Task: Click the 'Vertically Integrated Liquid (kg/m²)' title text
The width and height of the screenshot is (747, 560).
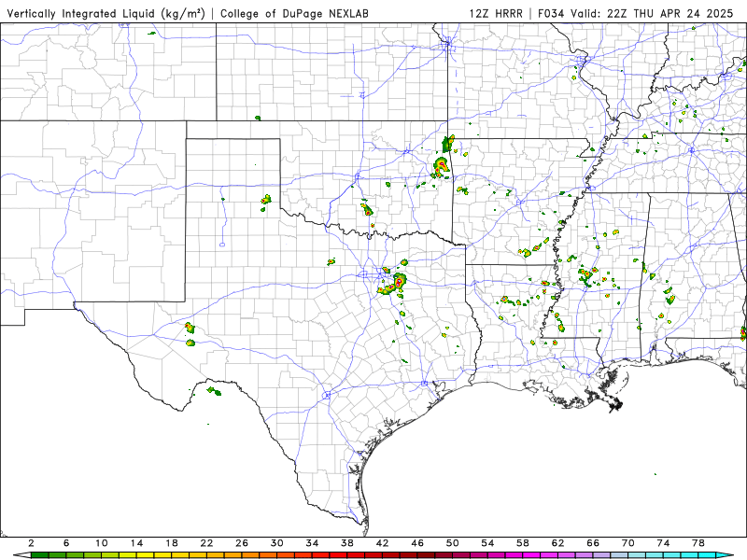Action: tap(106, 13)
